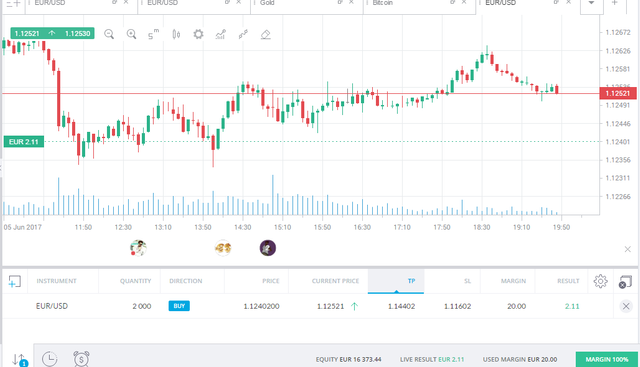This screenshot has height=367, width=640.
Task: Open the chart tabs list dropdown arrow
Action: [591, 3]
